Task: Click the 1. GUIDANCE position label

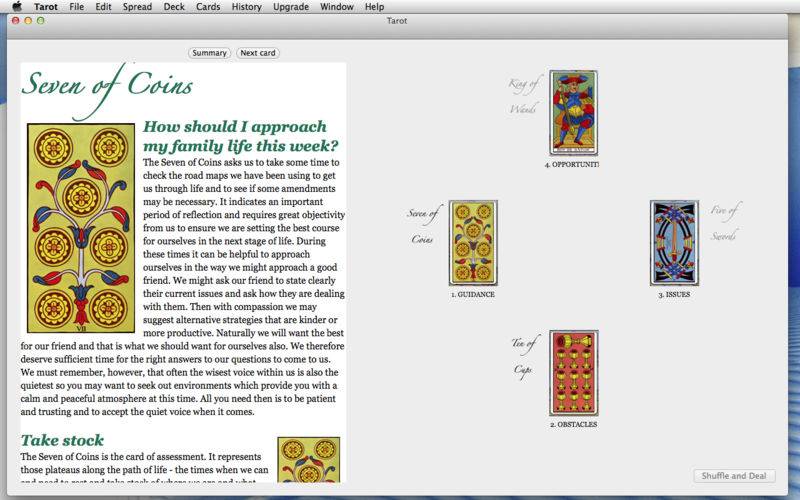Action: coord(473,294)
